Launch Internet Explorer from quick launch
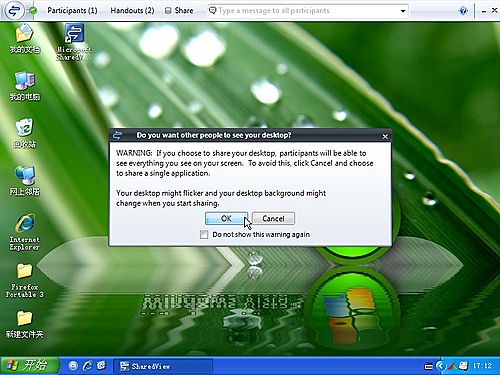Image resolution: width=500 pixels, height=375 pixels. (x=87, y=366)
